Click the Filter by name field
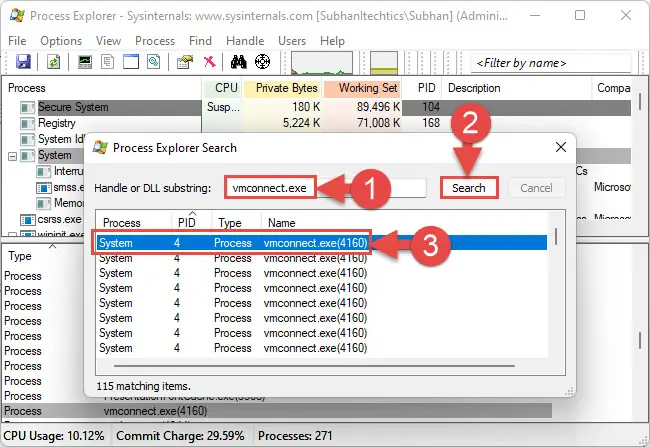650x447 pixels. (551, 63)
